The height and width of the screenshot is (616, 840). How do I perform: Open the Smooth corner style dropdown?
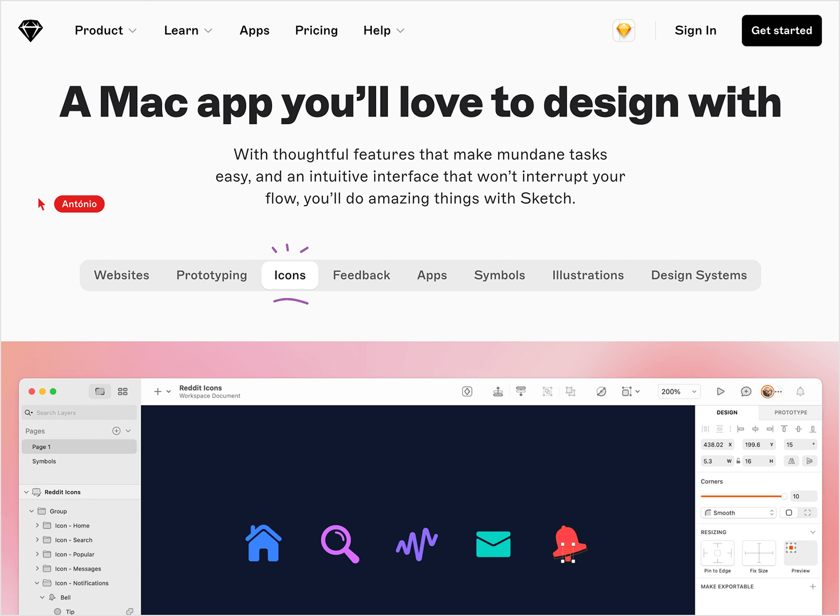point(739,512)
